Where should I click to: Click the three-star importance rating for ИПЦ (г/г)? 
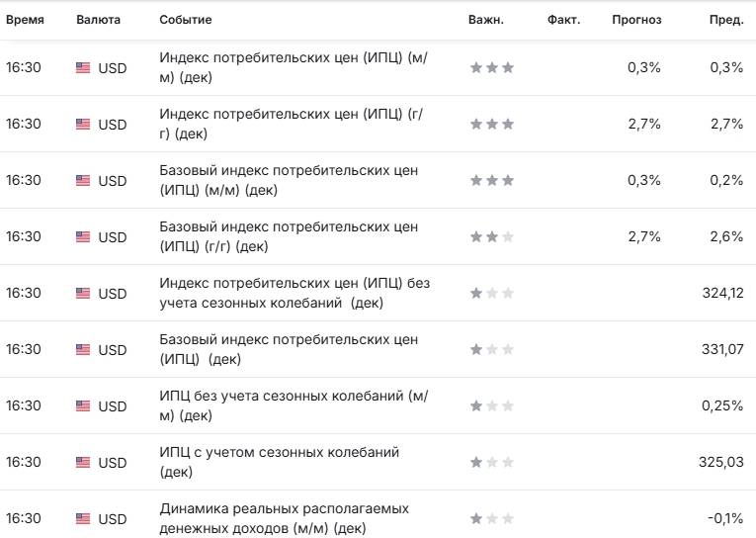(491, 125)
